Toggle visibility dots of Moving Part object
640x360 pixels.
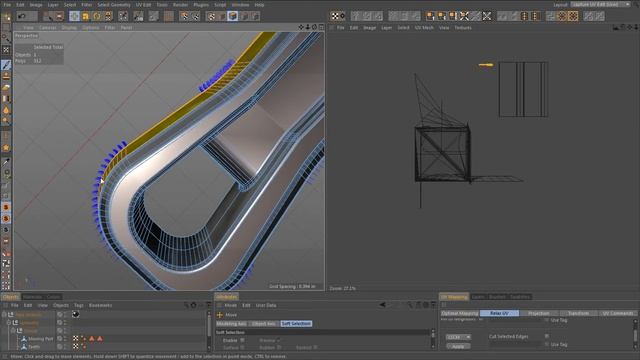pyautogui.click(x=65, y=338)
